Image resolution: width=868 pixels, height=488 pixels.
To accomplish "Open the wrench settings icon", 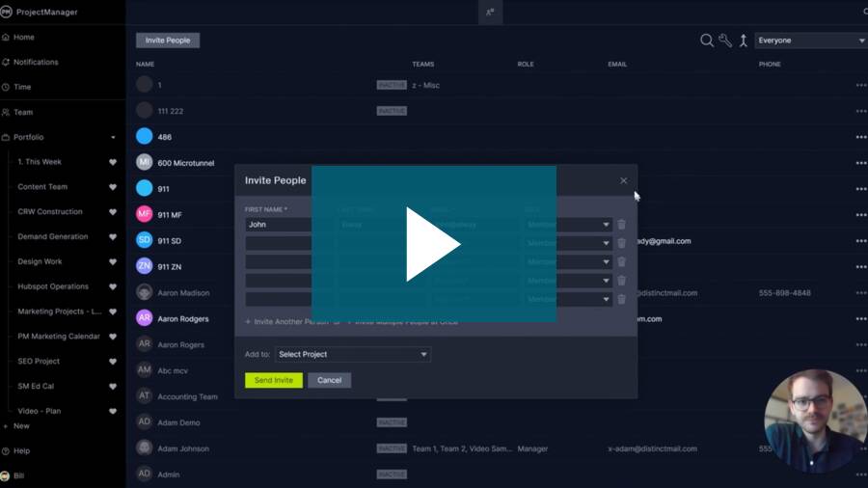I will click(725, 41).
